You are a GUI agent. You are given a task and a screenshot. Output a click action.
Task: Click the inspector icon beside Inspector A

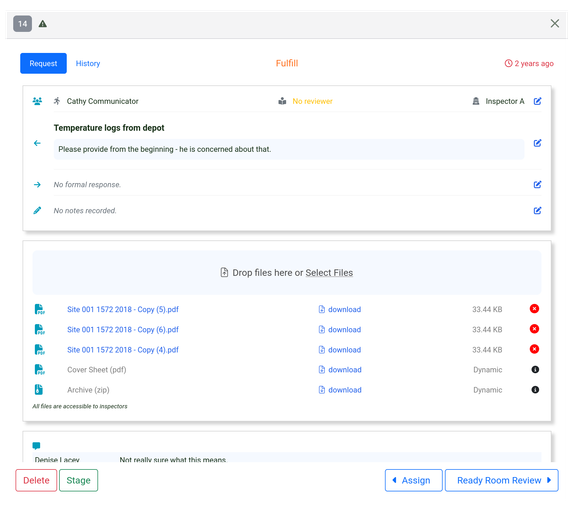(476, 101)
